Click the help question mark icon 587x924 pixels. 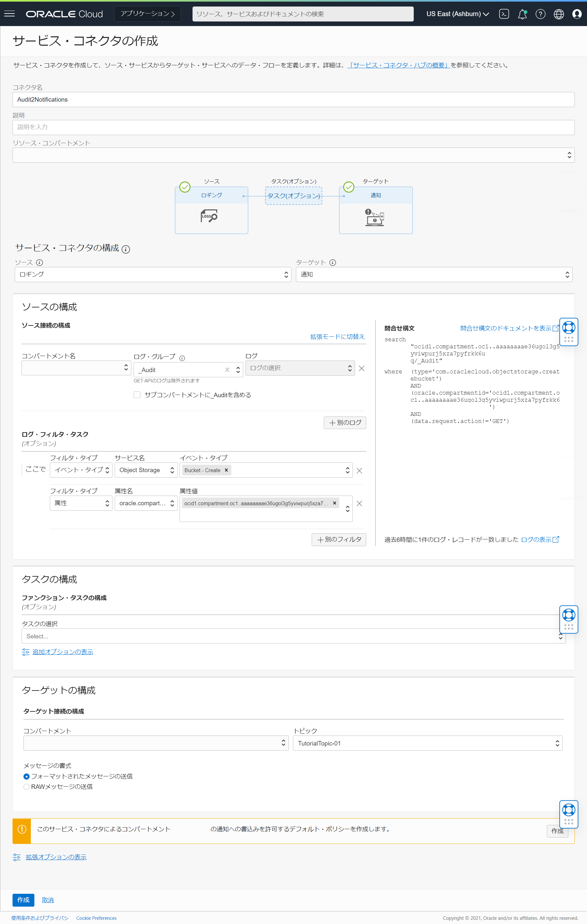(540, 14)
